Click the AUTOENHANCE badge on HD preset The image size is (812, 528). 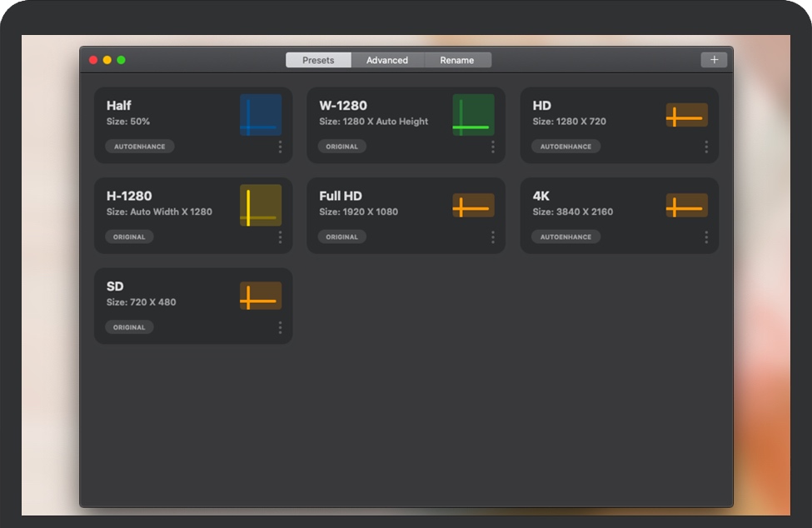pos(565,147)
